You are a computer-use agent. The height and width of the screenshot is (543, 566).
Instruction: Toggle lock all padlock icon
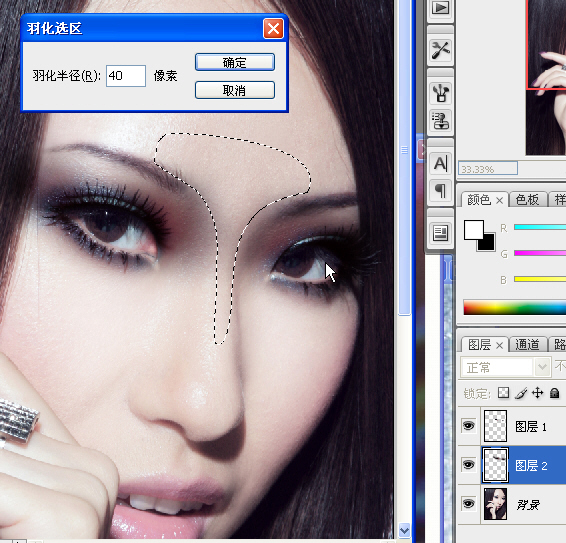[x=554, y=392]
